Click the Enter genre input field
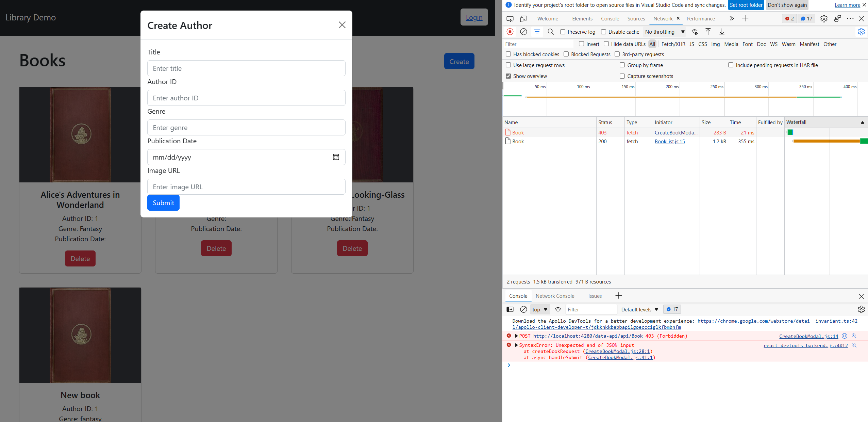The image size is (868, 422). point(246,128)
